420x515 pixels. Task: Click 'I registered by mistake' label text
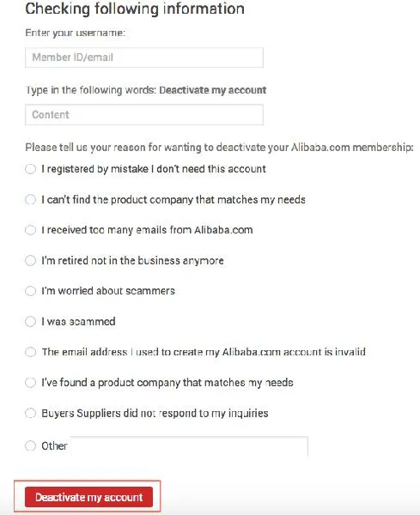(x=154, y=169)
